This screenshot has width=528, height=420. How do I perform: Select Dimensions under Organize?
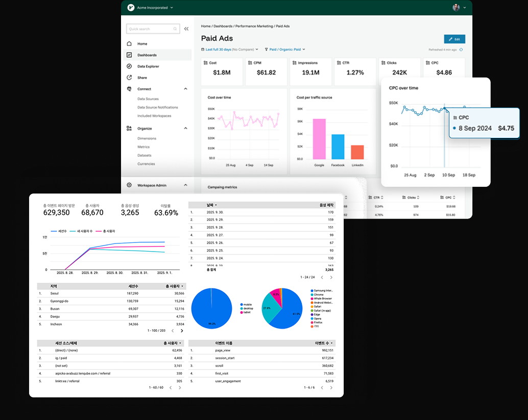coord(147,139)
